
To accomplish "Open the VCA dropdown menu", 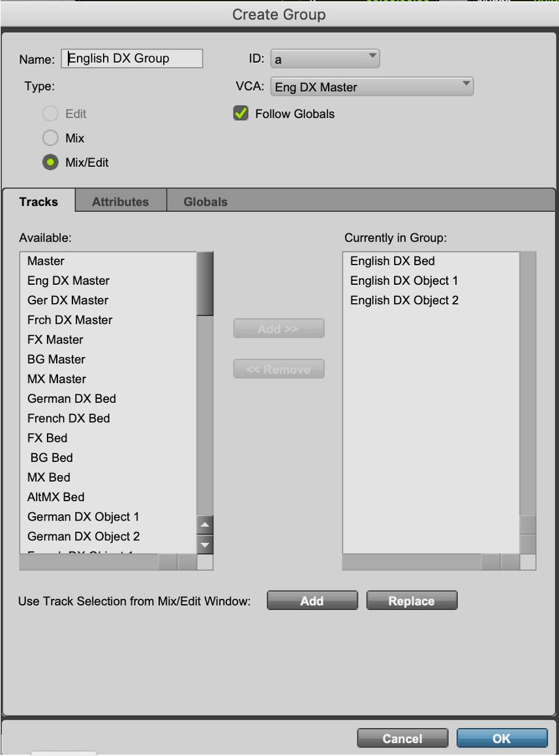I will [x=372, y=87].
